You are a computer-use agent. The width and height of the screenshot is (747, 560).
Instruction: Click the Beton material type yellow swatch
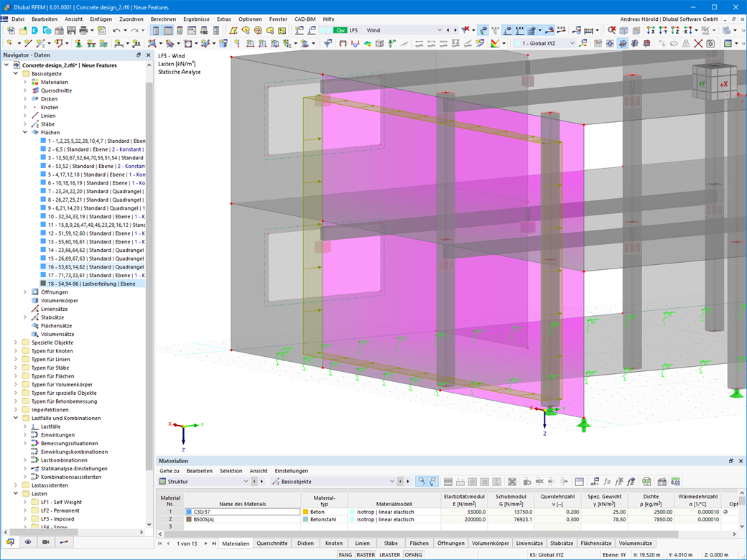[306, 512]
